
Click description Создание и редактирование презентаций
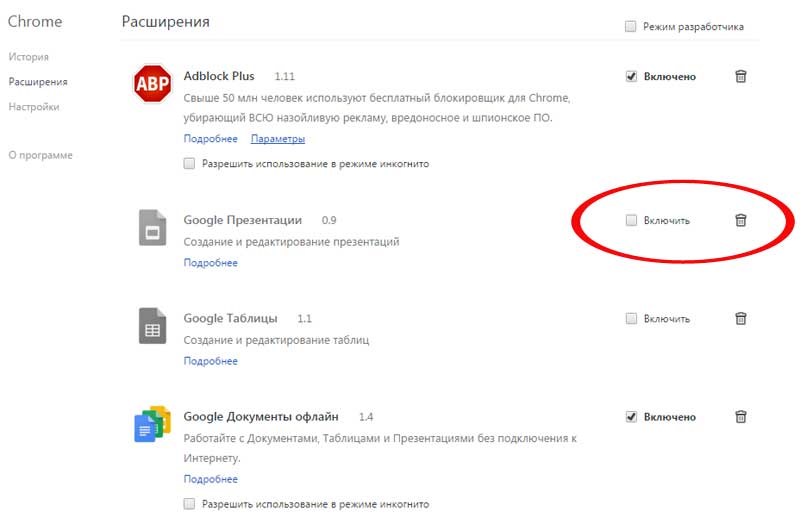point(291,242)
